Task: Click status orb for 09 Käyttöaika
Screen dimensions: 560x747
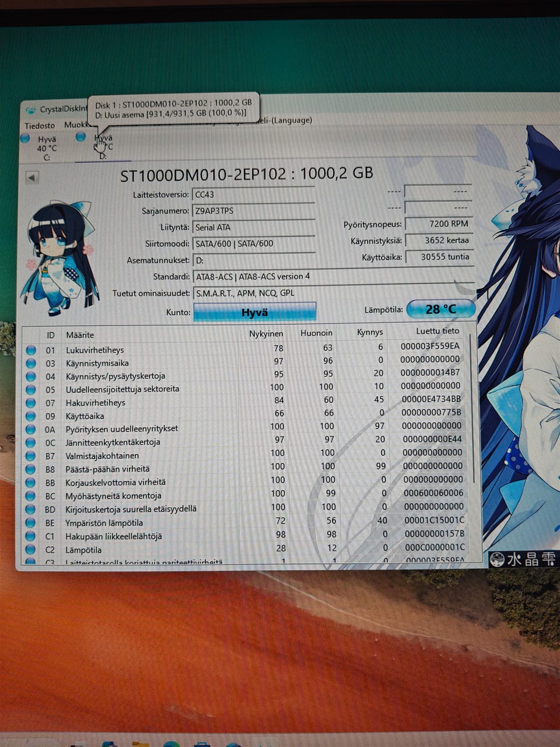Action: pyautogui.click(x=32, y=417)
